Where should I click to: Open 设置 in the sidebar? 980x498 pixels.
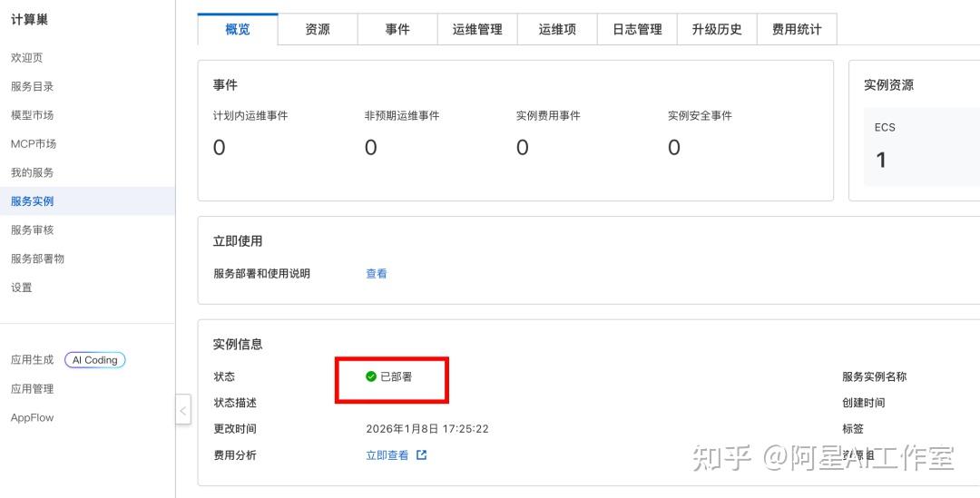click(21, 288)
